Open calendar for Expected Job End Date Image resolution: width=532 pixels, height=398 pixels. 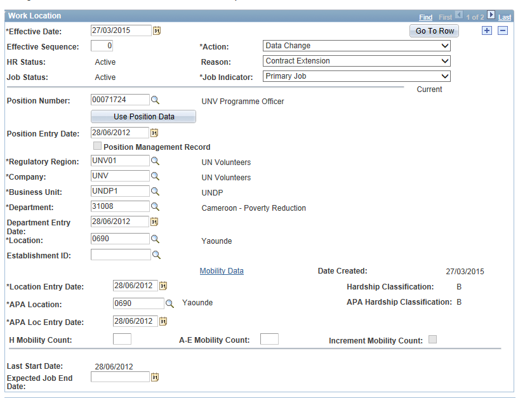[155, 377]
